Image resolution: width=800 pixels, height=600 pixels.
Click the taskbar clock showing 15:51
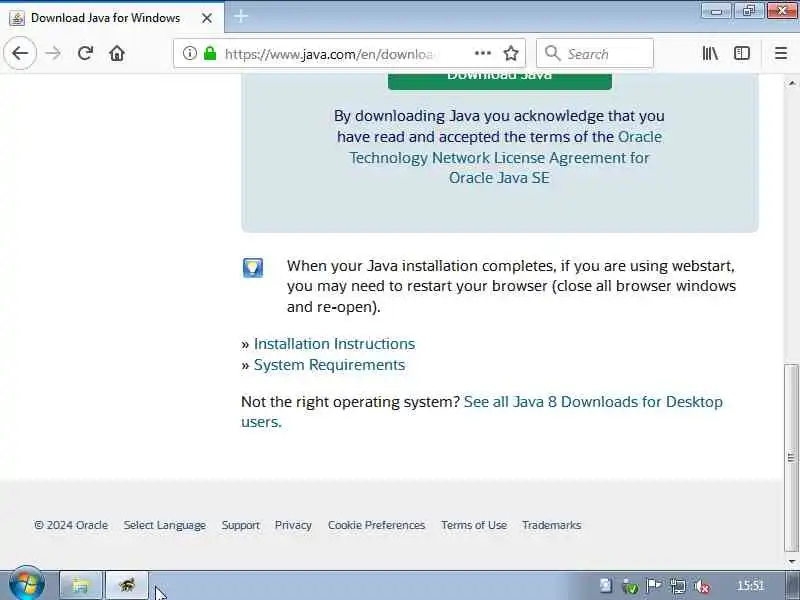tap(749, 586)
